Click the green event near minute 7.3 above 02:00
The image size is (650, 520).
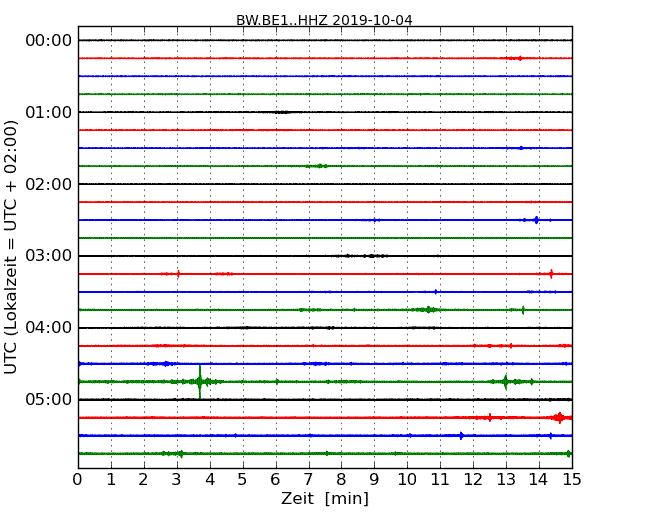point(319,166)
